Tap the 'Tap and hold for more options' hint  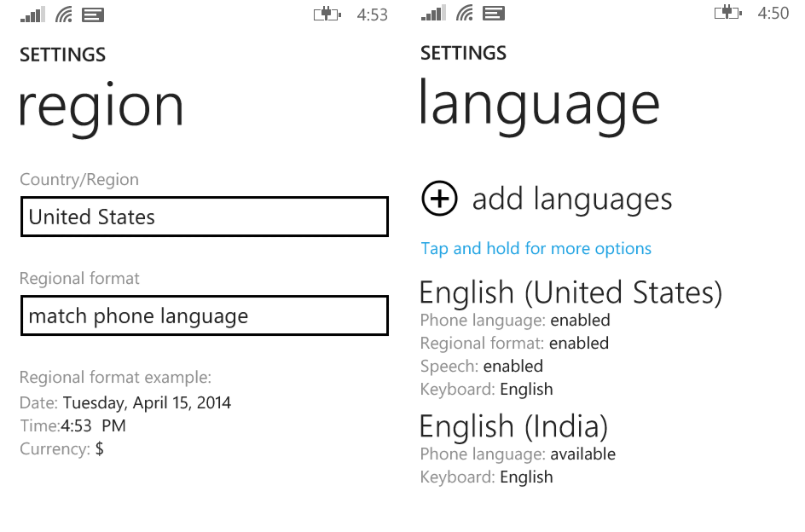coord(536,249)
